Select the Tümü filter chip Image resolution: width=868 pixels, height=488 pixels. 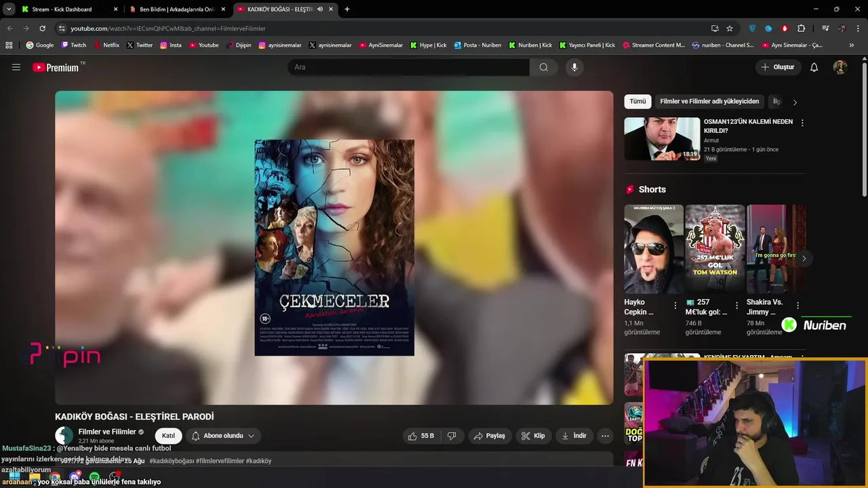tap(637, 102)
